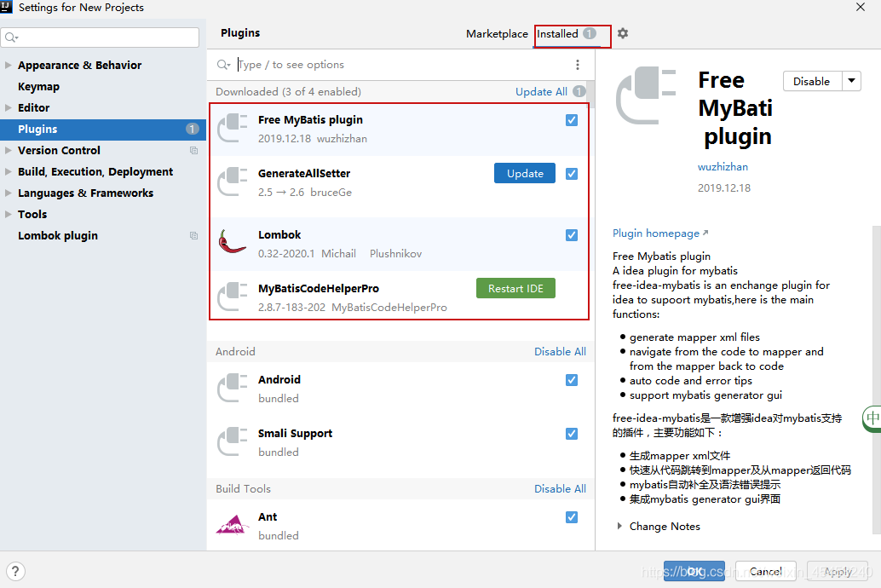Image resolution: width=881 pixels, height=588 pixels.
Task: Close the Settings dialog window
Action: pyautogui.click(x=861, y=8)
